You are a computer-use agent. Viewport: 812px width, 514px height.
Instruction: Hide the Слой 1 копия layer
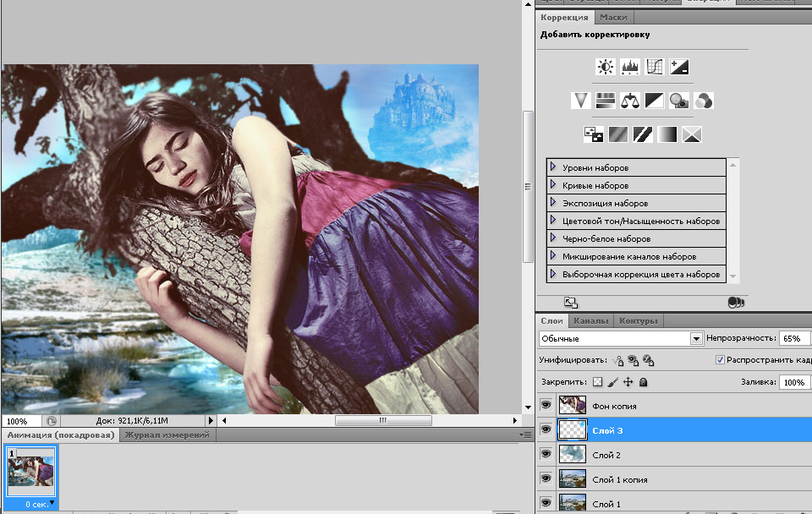546,478
